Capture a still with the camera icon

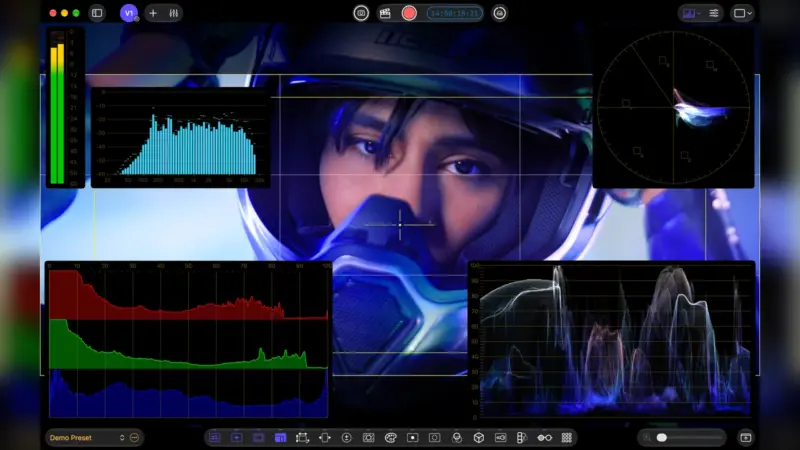[x=361, y=13]
